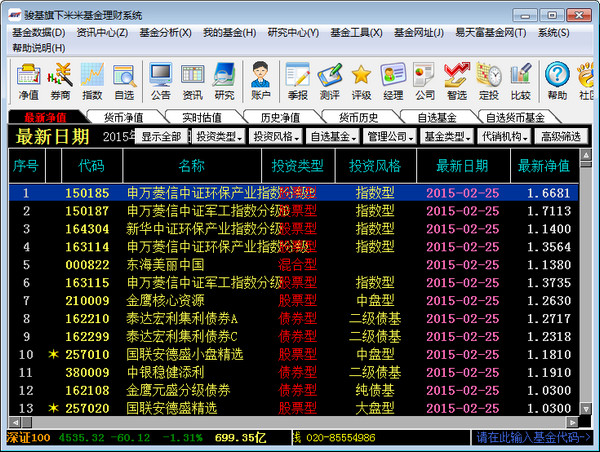Open the 帮助说明(H) menu

point(39,48)
